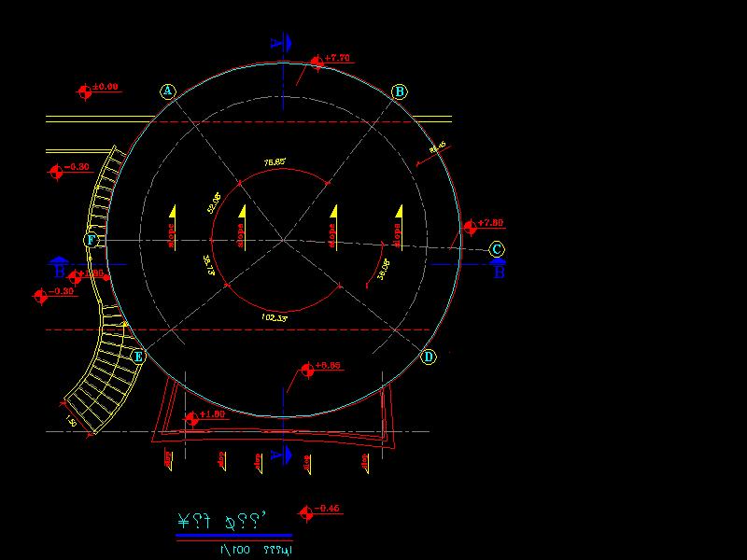Select the +7.70 elevation marker
The width and height of the screenshot is (747, 560).
point(317,62)
